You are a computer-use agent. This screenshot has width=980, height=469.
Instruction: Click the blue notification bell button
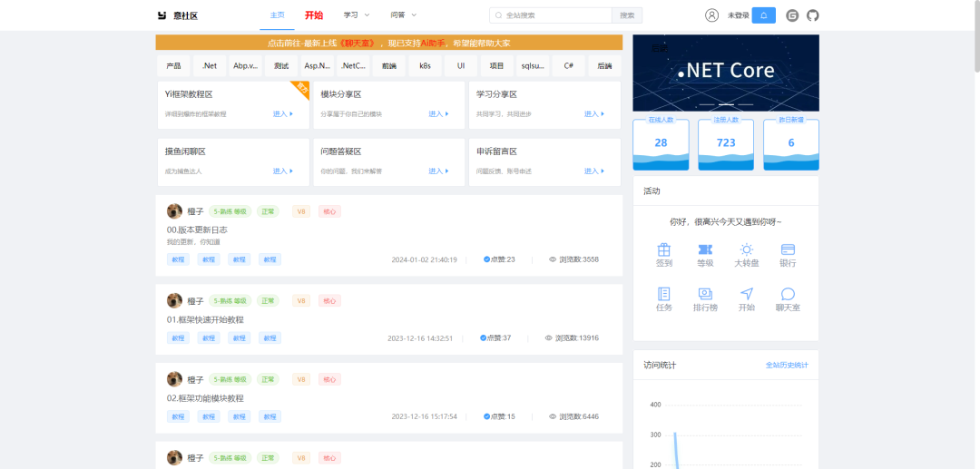pyautogui.click(x=764, y=15)
